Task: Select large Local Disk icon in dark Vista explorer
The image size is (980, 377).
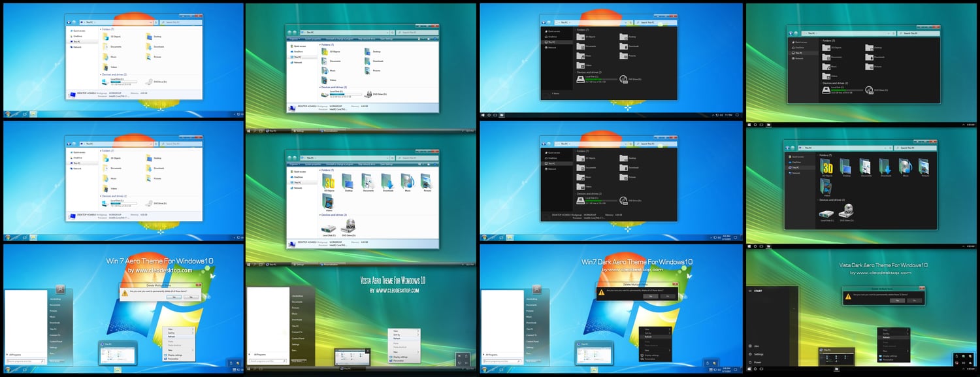Action: 827,213
